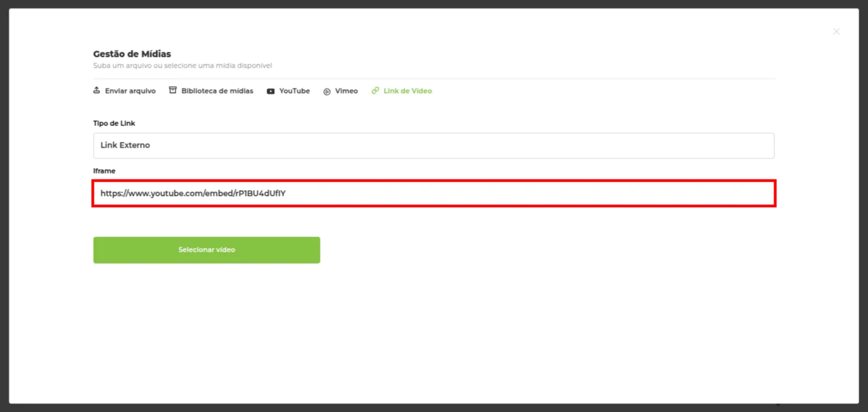Screen dimensions: 868x412
Task: Click the chain link icon beside Link de Vídeo
Action: 375,91
